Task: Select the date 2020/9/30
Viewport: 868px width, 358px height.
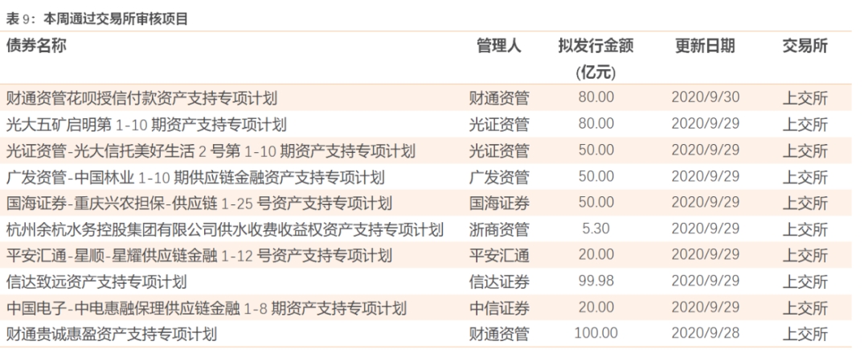Action: (x=706, y=97)
